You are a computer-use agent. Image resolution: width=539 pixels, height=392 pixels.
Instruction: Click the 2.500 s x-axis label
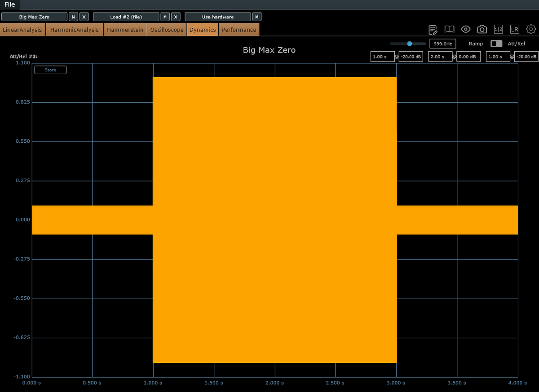pos(335,383)
